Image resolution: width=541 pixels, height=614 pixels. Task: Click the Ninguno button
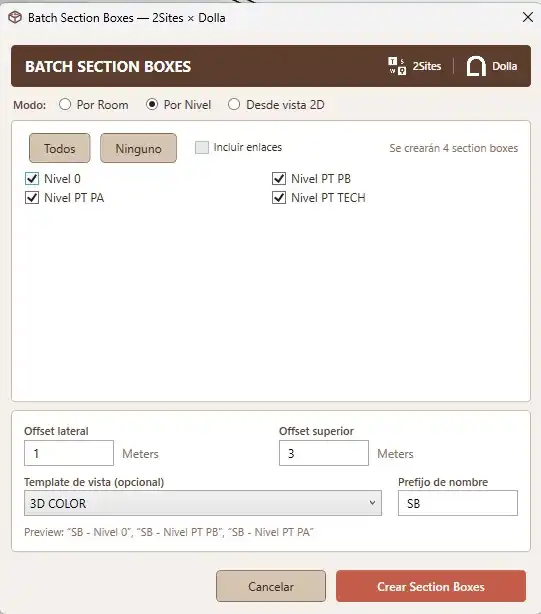click(x=139, y=148)
